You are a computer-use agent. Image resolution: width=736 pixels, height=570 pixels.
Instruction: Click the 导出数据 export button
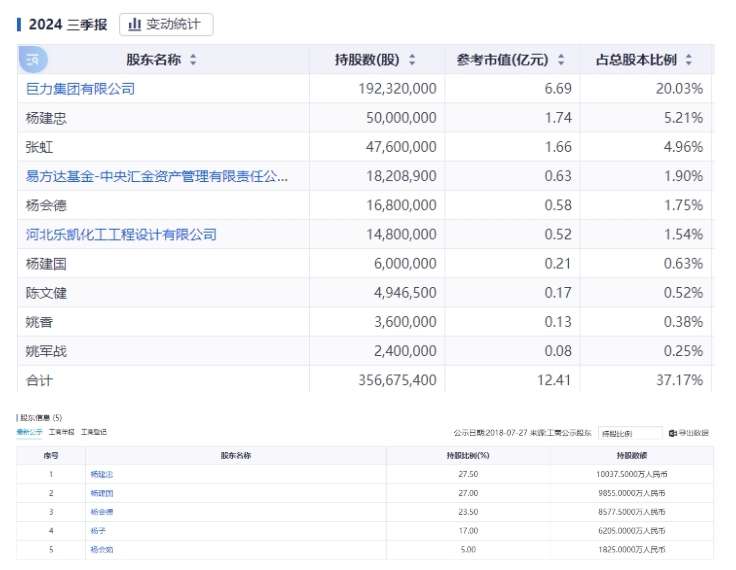pos(689,433)
